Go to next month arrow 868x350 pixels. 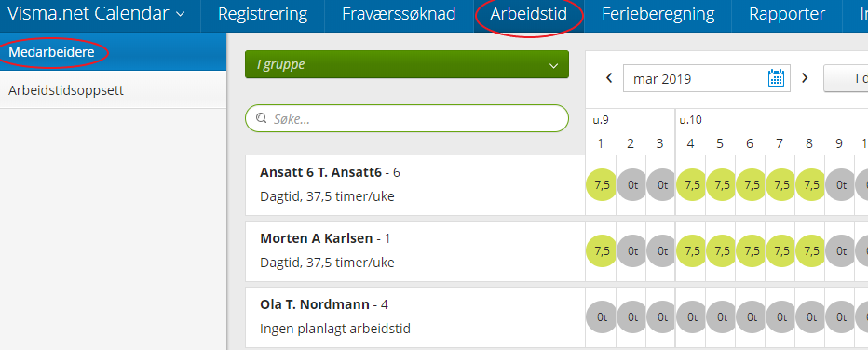tap(805, 78)
